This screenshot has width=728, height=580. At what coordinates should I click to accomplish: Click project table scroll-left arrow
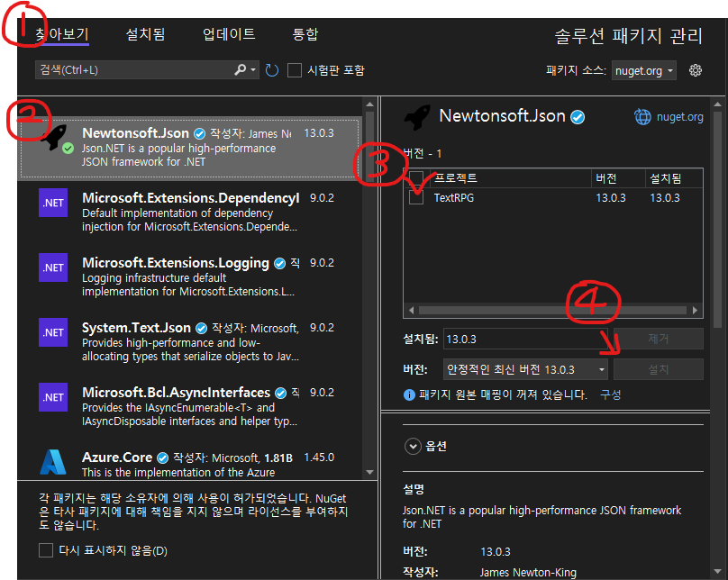tap(412, 310)
